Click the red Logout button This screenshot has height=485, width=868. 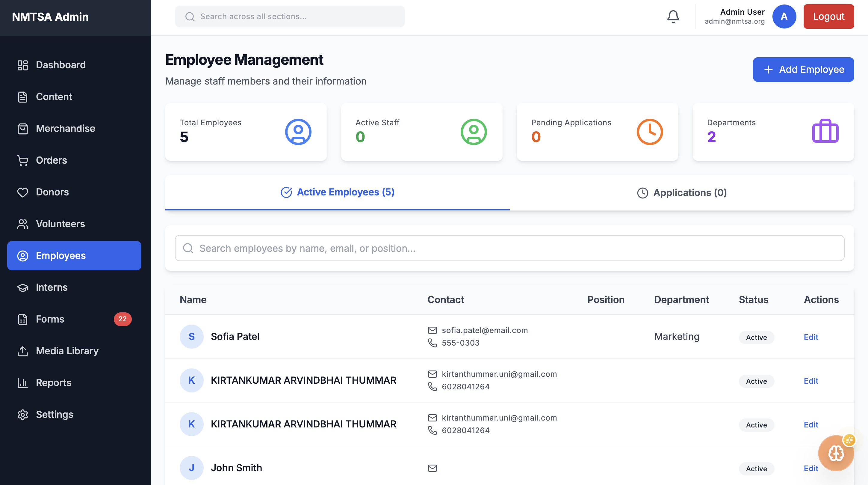tap(828, 16)
